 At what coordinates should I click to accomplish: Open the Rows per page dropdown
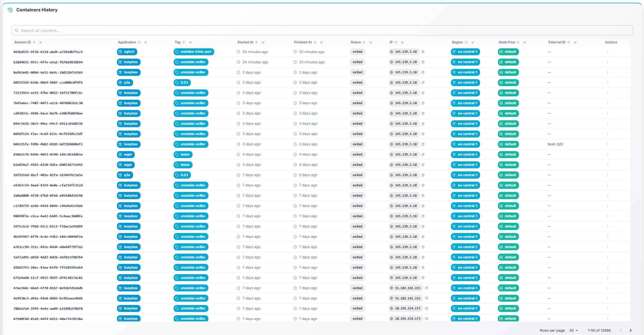(x=574, y=330)
